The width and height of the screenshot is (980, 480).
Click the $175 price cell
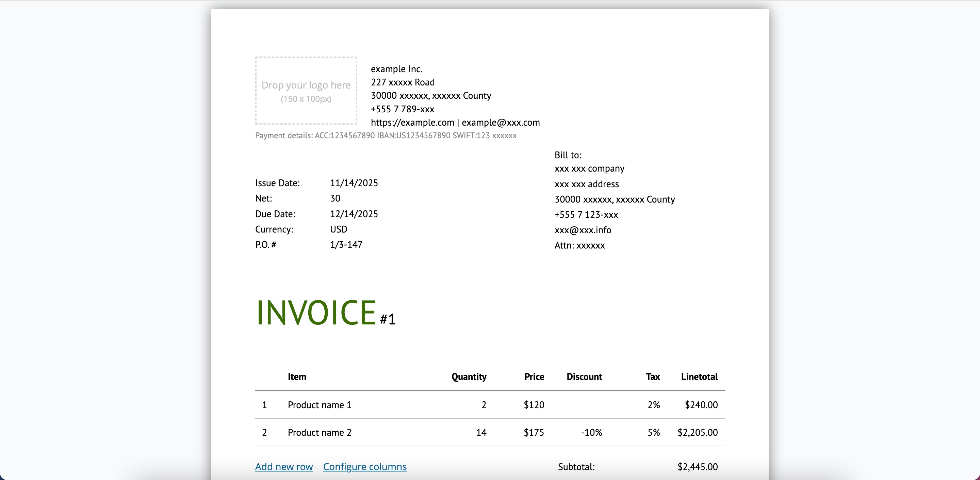tap(533, 432)
